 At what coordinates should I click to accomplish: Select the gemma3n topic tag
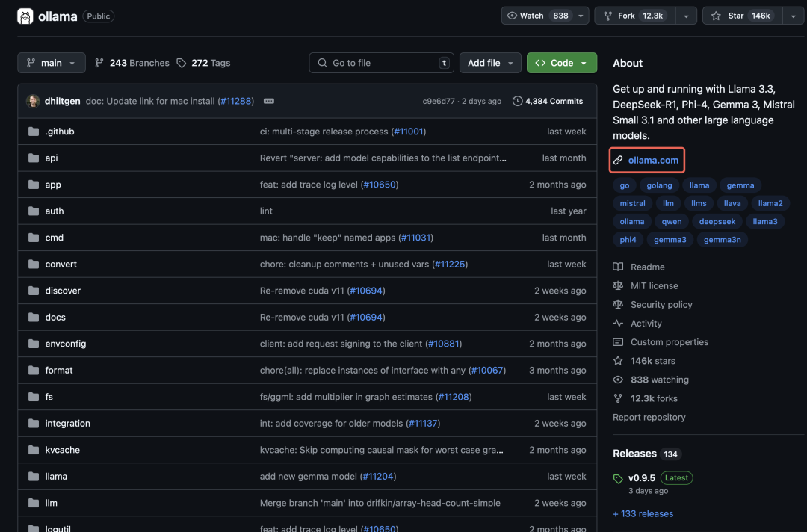click(722, 240)
